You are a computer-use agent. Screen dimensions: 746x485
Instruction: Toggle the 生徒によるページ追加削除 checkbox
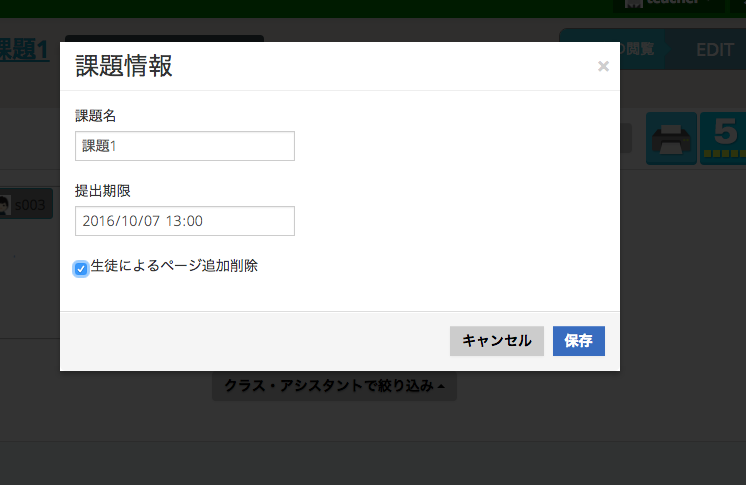coord(81,269)
